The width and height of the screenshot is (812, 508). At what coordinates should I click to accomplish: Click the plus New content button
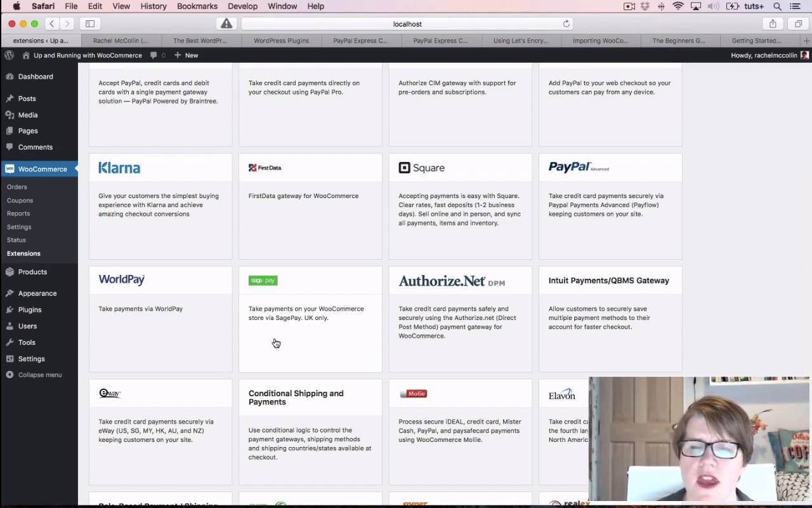tap(186, 55)
